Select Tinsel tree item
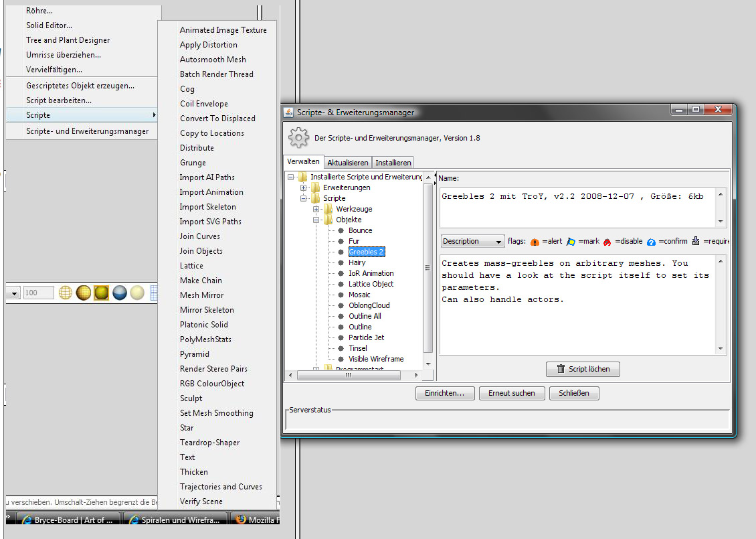 [x=358, y=348]
